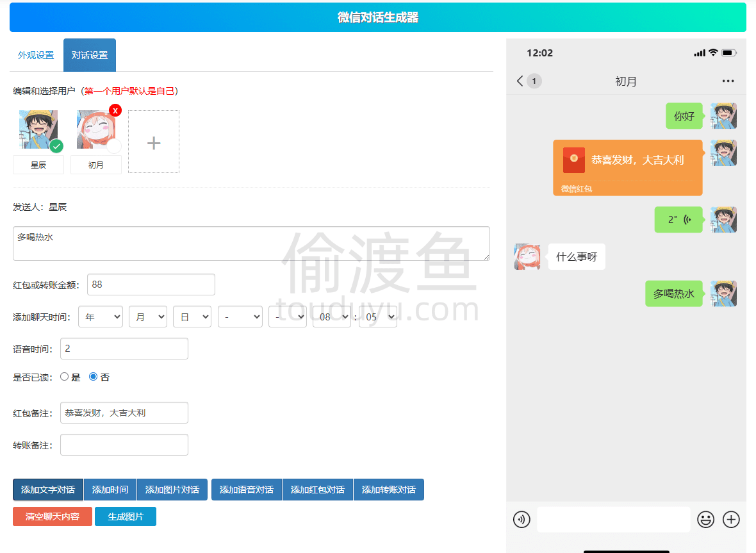
Task: Click the 12:02 clock in phone status bar
Action: pos(539,53)
